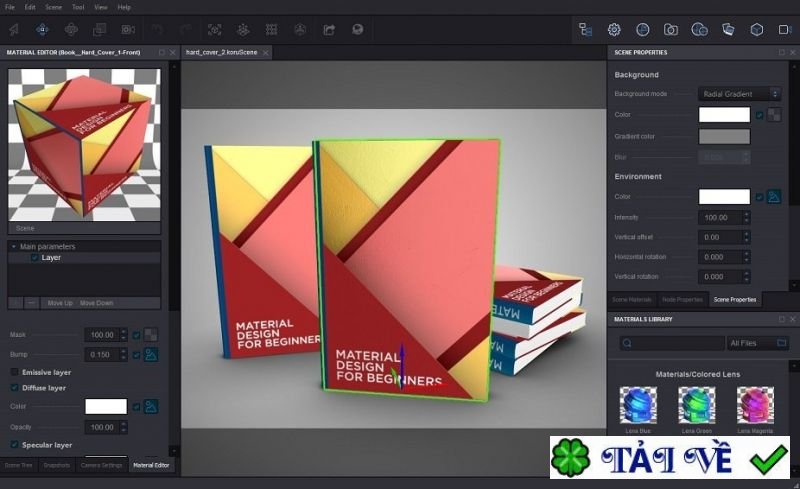The width and height of the screenshot is (800, 489).
Task: Select the move gizmo tool in toolbar
Action: [x=43, y=30]
